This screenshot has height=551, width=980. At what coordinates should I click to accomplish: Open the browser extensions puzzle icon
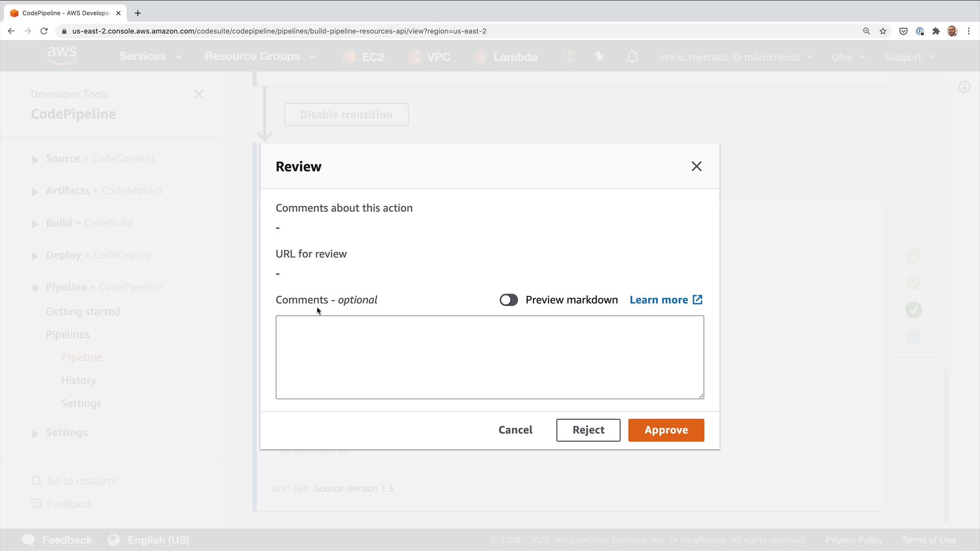pyautogui.click(x=936, y=31)
